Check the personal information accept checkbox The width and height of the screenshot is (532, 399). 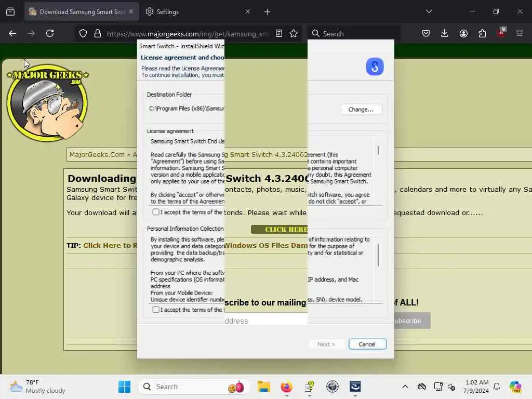tap(156, 310)
